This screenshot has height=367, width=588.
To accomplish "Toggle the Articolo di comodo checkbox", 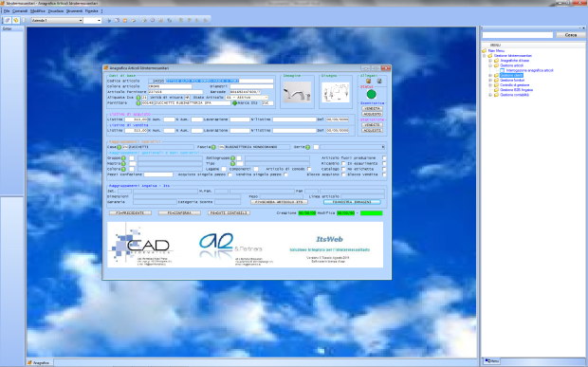I will (309, 169).
